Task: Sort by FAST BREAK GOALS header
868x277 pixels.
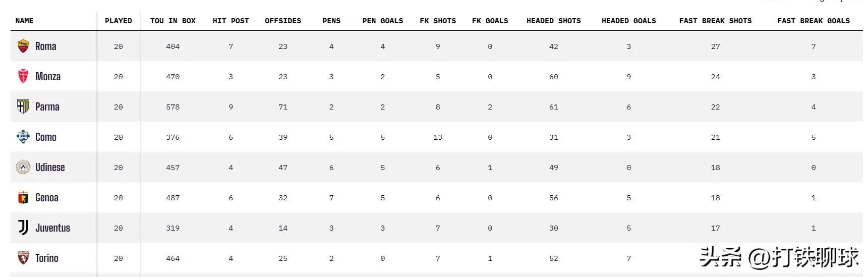Action: (x=813, y=21)
